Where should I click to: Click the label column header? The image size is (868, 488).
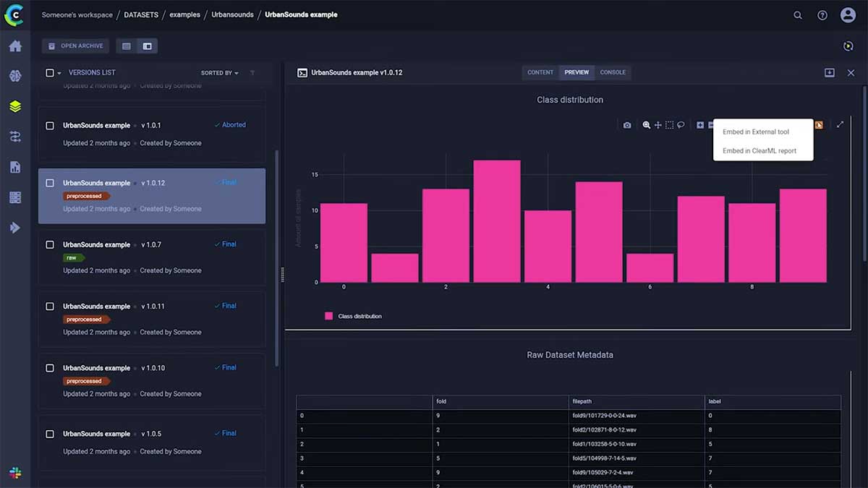coord(773,402)
